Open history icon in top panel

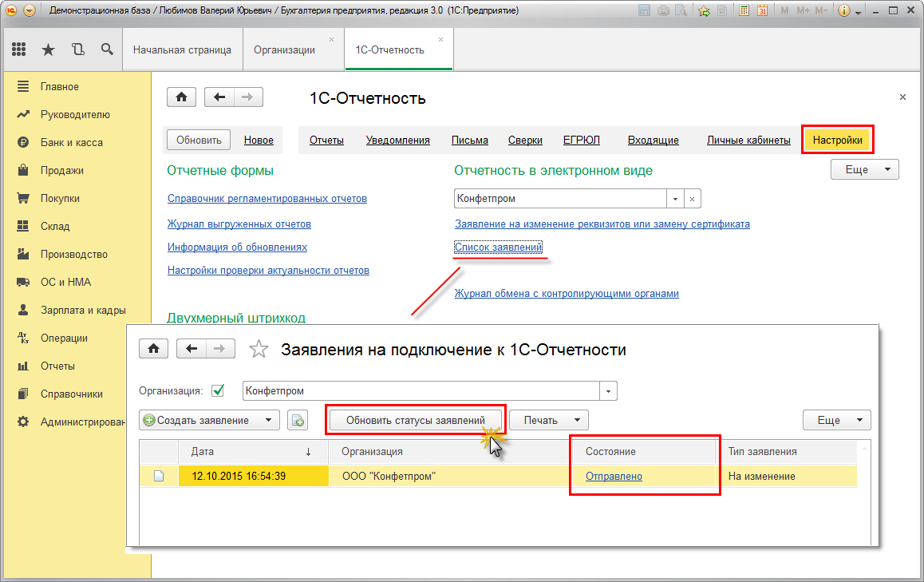click(77, 49)
